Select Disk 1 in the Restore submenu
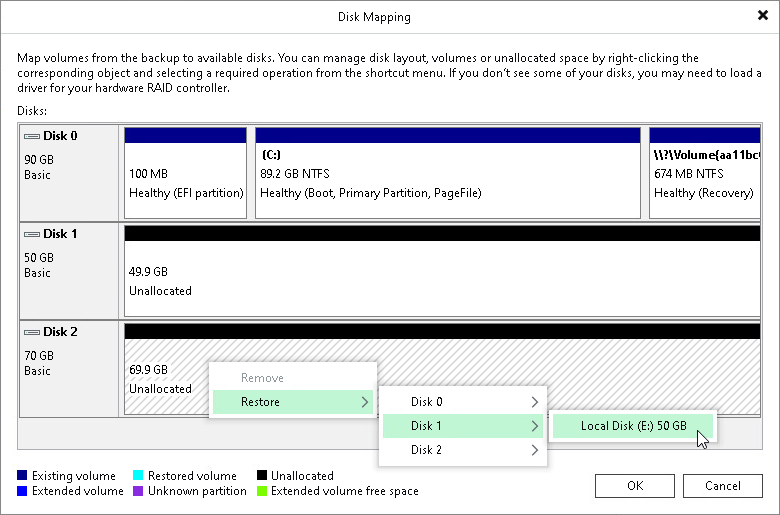The height and width of the screenshot is (515, 780). coord(463,426)
